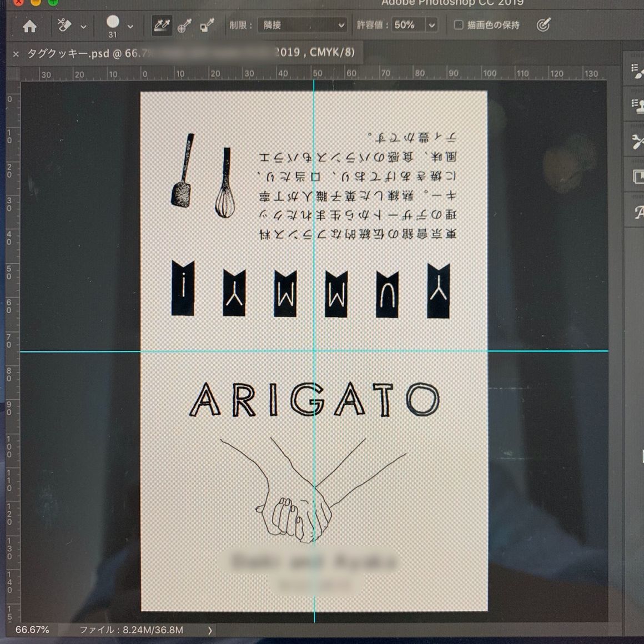Click the Home icon in options bar
The image size is (644, 644).
click(30, 26)
